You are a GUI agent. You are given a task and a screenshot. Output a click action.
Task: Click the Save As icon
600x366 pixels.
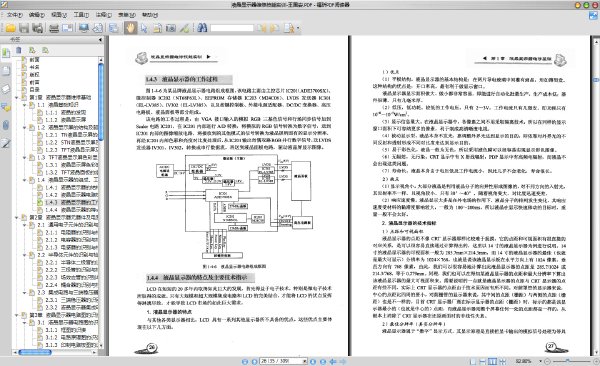tap(38, 28)
